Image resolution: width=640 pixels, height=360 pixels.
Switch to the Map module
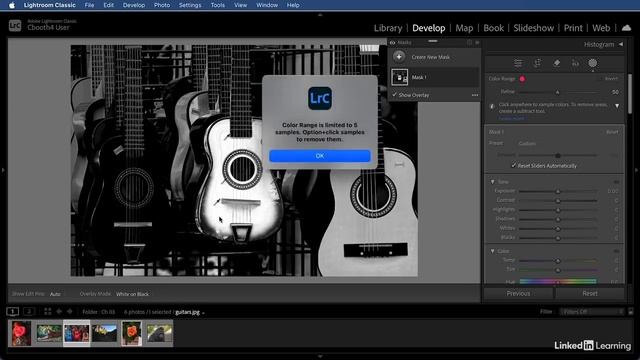464,28
